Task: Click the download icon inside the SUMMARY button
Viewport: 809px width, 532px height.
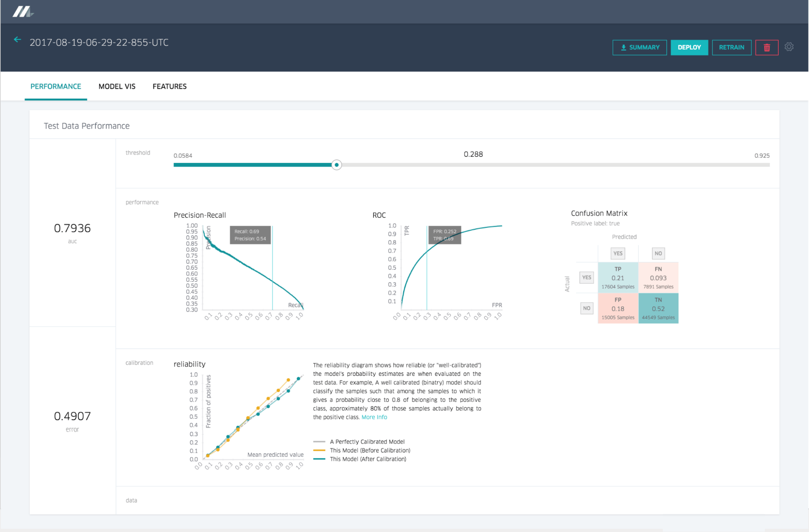Action: 623,47
